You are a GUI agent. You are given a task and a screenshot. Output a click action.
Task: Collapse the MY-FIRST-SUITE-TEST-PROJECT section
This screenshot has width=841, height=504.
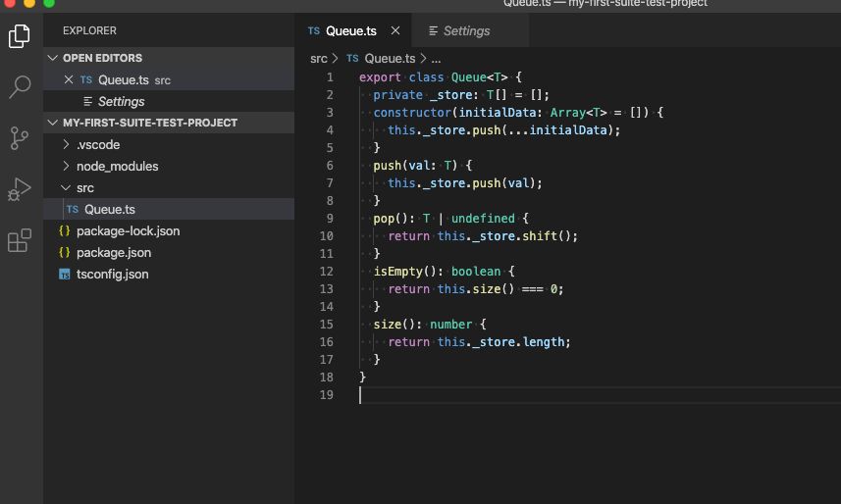click(x=53, y=123)
